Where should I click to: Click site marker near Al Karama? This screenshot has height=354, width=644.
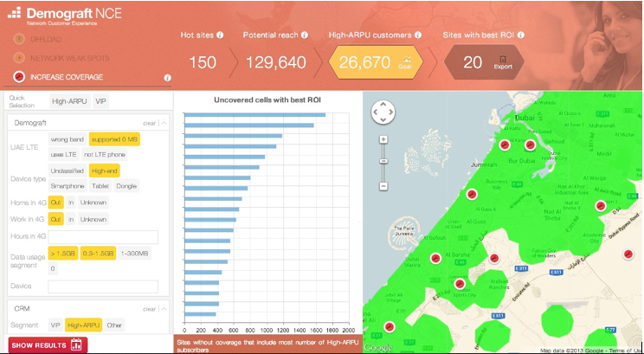point(505,145)
